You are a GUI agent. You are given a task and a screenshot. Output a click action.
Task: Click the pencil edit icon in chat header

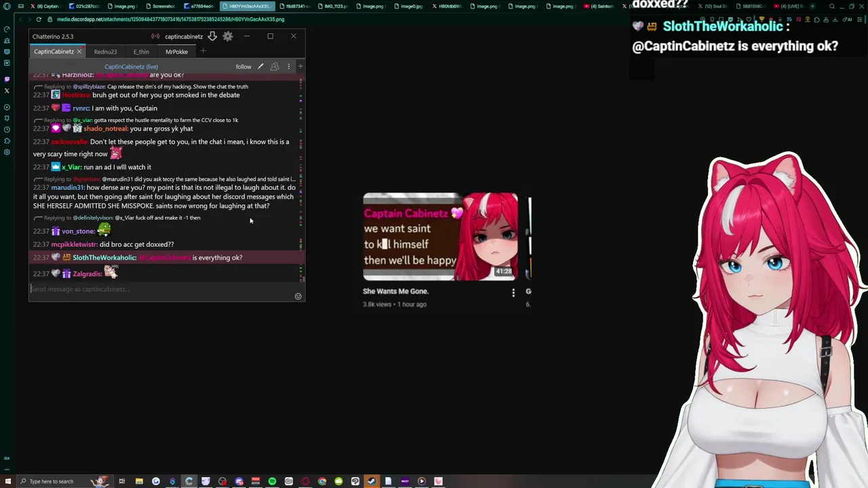click(260, 66)
